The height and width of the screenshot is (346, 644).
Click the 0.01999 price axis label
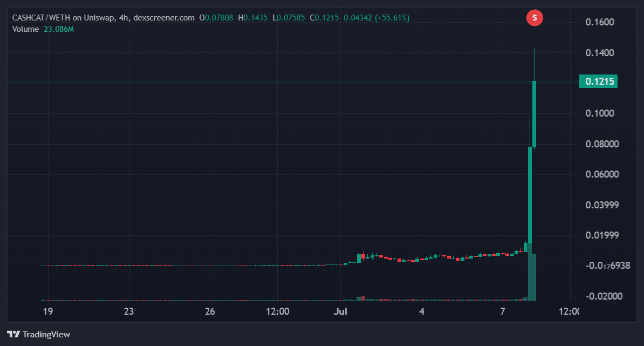point(602,235)
